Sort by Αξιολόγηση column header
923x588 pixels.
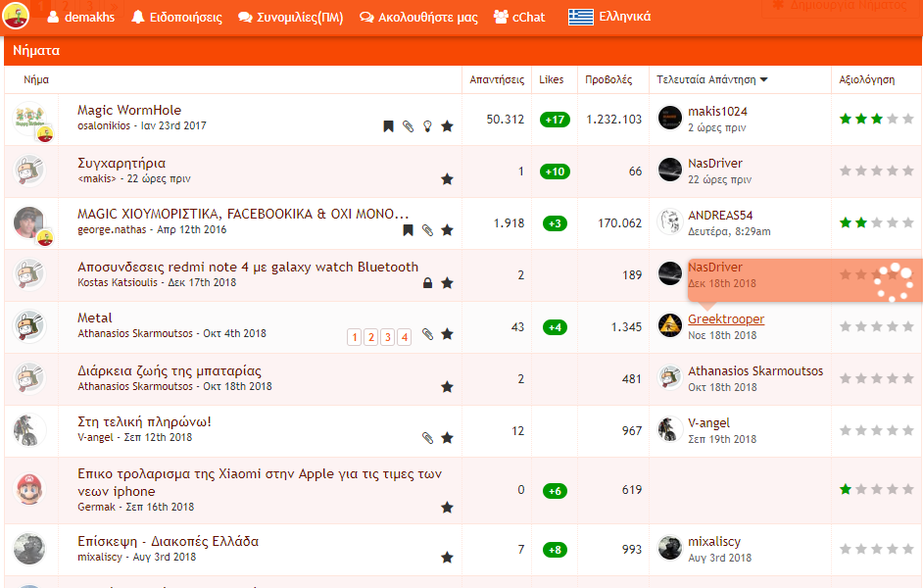[866, 79]
